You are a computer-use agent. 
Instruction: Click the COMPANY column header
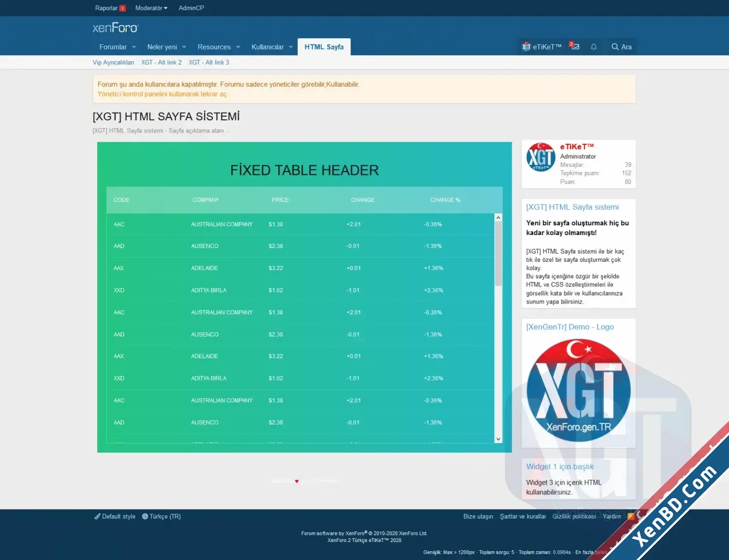(x=206, y=200)
